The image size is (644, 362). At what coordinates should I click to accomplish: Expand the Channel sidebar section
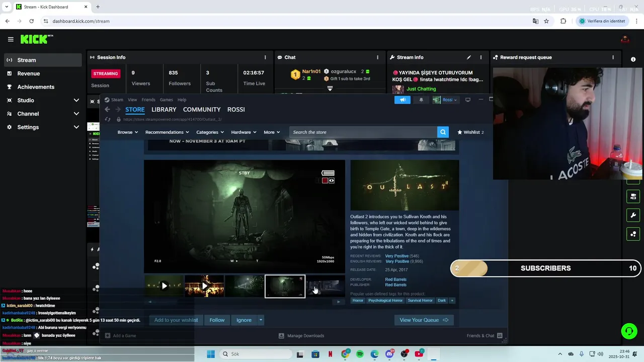coord(76,114)
